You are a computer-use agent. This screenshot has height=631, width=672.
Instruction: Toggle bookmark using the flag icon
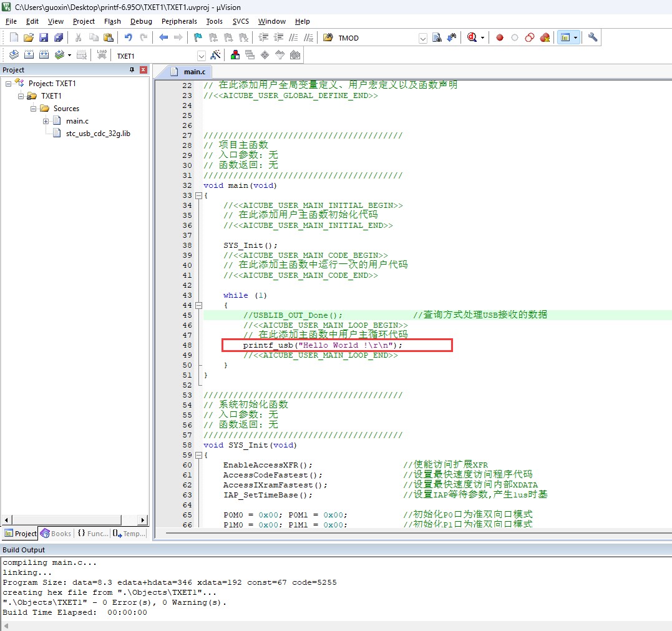198,37
